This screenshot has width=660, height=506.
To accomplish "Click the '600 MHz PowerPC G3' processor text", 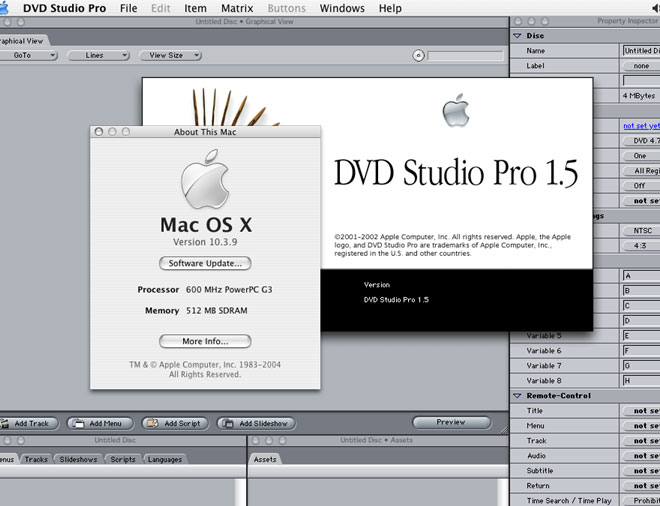I will [229, 290].
